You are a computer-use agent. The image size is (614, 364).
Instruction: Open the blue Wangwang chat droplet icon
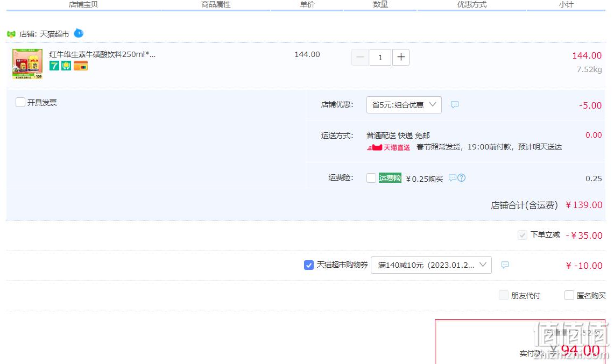[x=79, y=33]
